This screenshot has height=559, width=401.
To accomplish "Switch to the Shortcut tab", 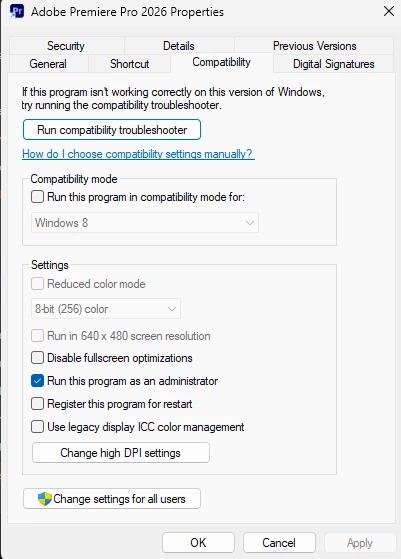I will coord(129,64).
